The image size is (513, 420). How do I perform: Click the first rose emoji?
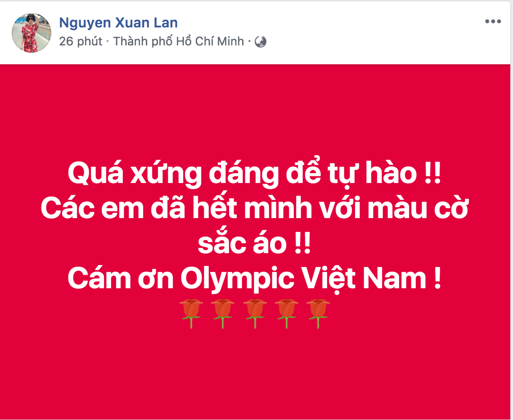coord(191,313)
